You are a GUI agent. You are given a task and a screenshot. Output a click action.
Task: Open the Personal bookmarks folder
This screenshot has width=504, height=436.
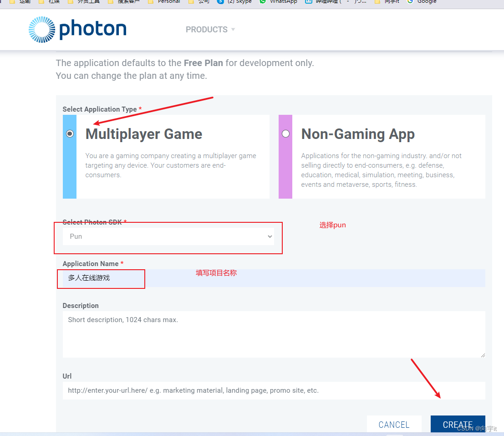click(163, 2)
